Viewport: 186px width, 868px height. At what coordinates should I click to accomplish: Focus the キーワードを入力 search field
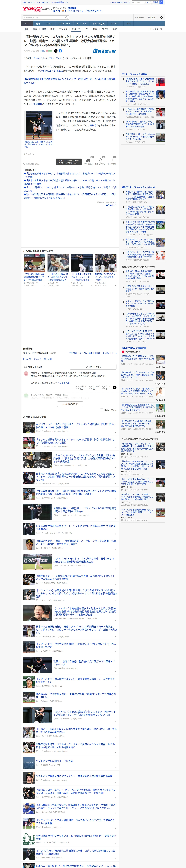[44, 18]
